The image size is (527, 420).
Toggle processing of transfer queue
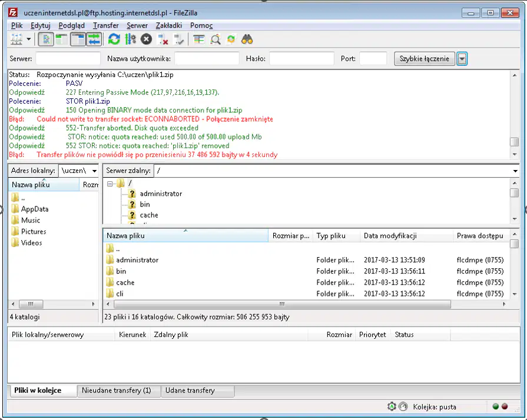click(130, 39)
